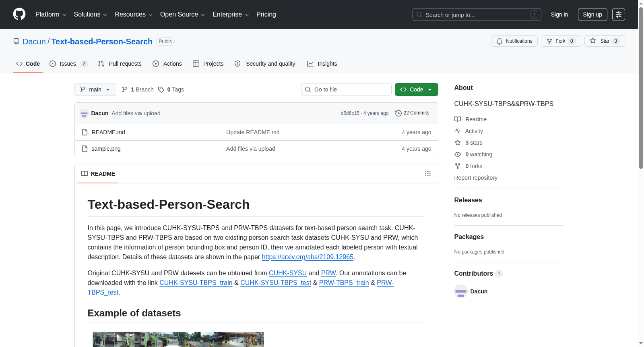Viewport: 644px width, 347px height.
Task: Expand the Resources menu
Action: coord(134,15)
